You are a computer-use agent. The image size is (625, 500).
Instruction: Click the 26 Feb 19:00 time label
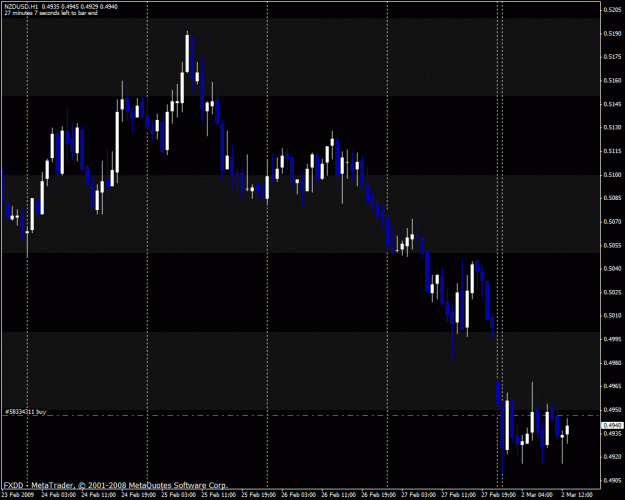coord(378,495)
